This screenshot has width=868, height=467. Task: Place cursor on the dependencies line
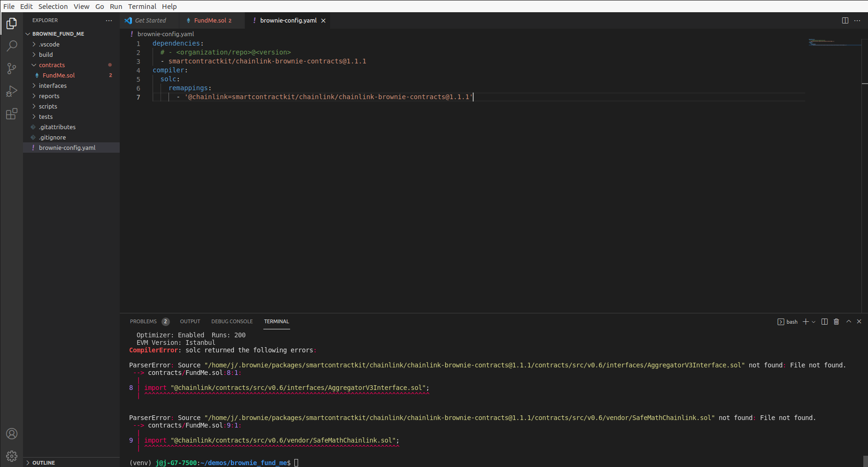tap(178, 44)
